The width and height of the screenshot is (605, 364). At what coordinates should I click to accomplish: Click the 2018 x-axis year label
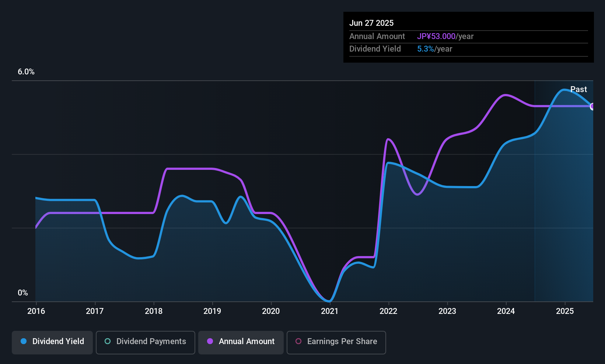154,311
